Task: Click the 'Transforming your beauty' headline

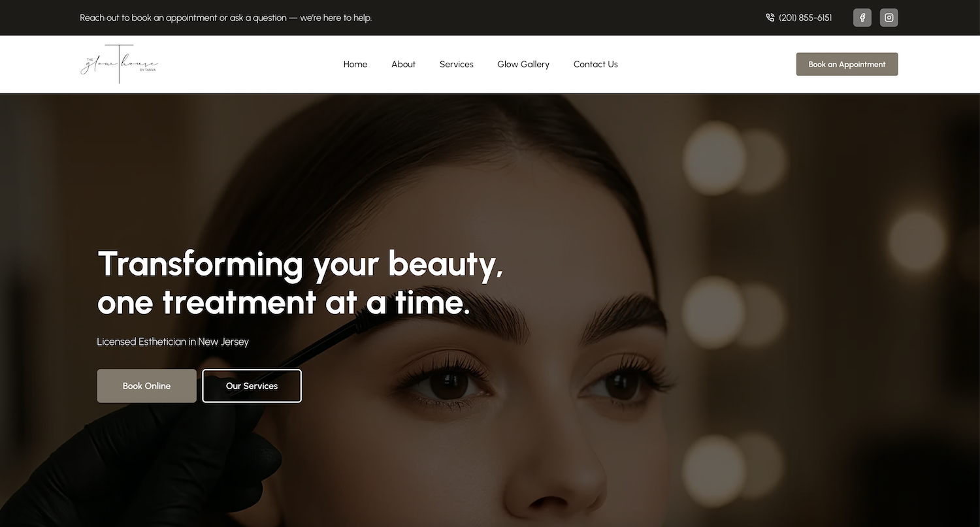Action: pos(301,264)
